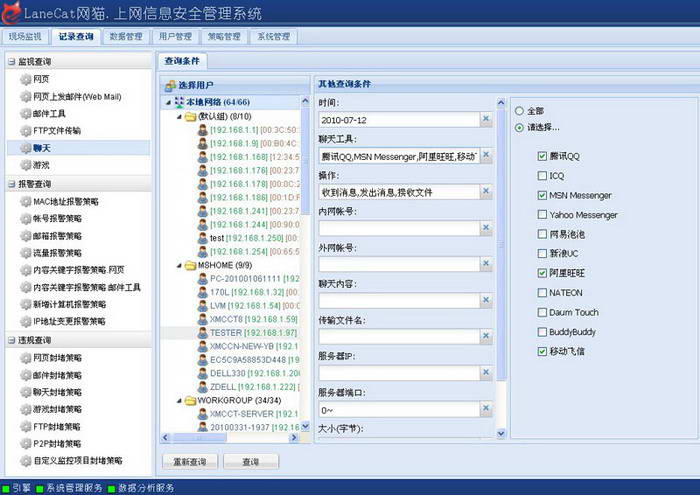
Task: Clear the 操作 field with X icon
Action: [486, 191]
